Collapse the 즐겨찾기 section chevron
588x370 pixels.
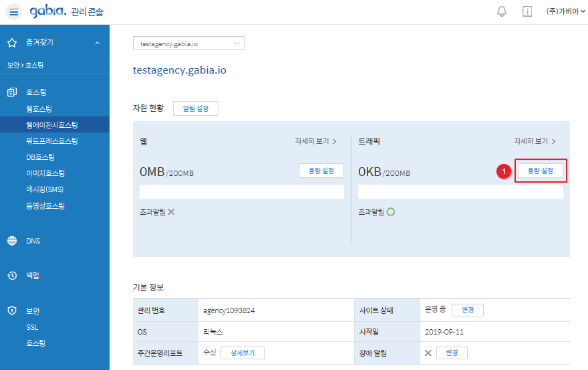coord(98,43)
